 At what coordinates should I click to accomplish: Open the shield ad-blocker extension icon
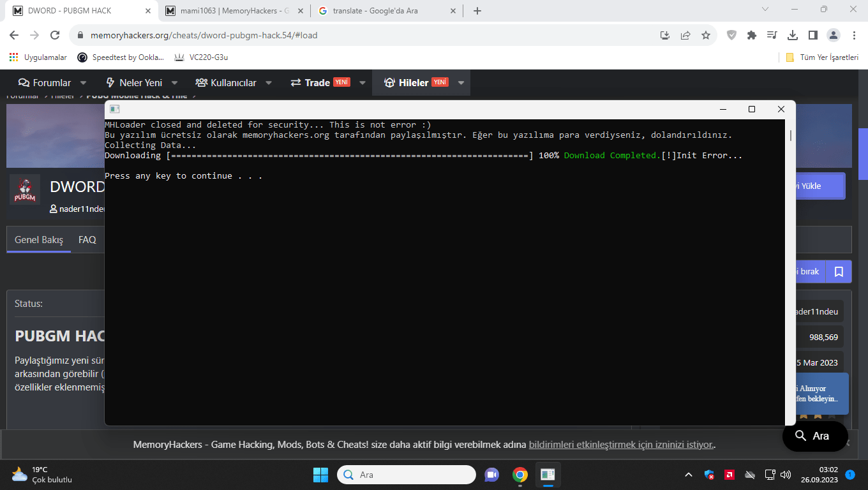732,35
